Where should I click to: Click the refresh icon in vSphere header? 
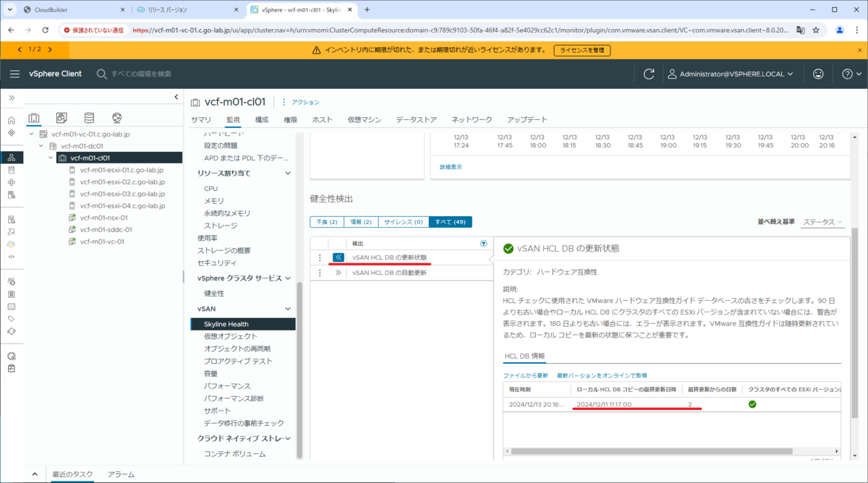pyautogui.click(x=649, y=74)
